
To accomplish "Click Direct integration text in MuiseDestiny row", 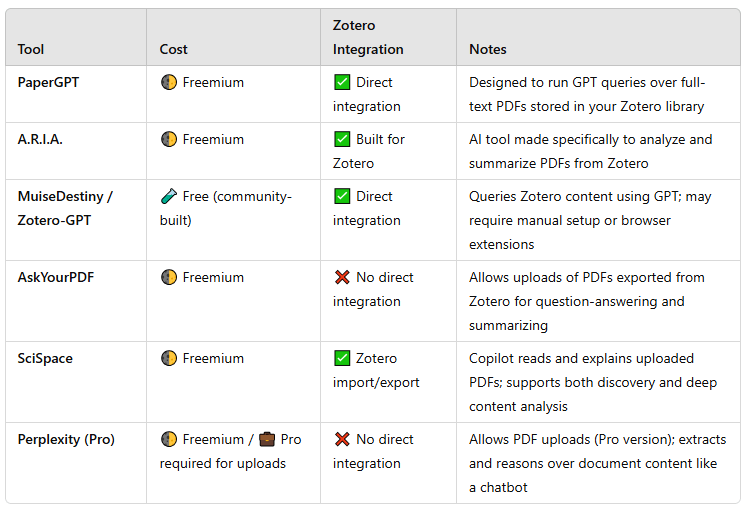I will [x=366, y=208].
